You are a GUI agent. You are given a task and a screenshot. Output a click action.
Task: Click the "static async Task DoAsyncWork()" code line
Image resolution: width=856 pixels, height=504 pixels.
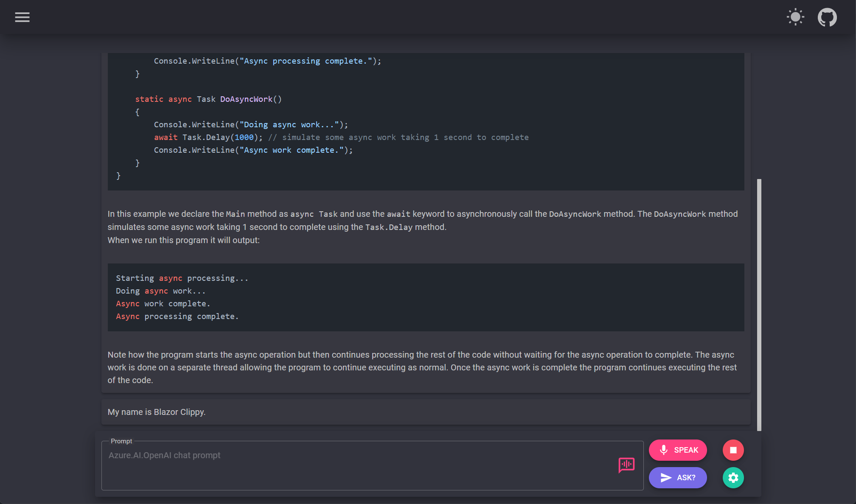point(208,99)
